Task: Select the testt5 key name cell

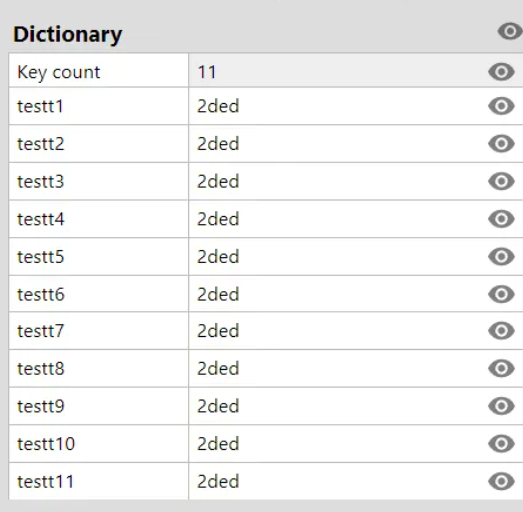Action: point(99,257)
